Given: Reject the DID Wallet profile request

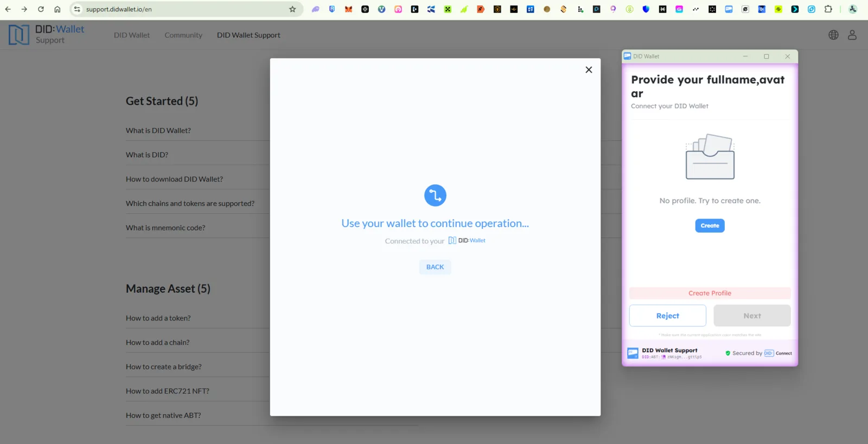Looking at the screenshot, I should [667, 316].
